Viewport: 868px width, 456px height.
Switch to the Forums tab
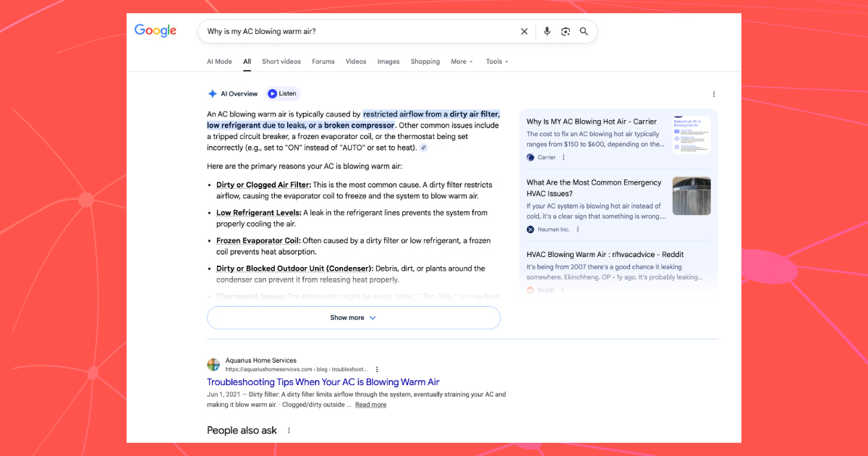[x=323, y=62]
